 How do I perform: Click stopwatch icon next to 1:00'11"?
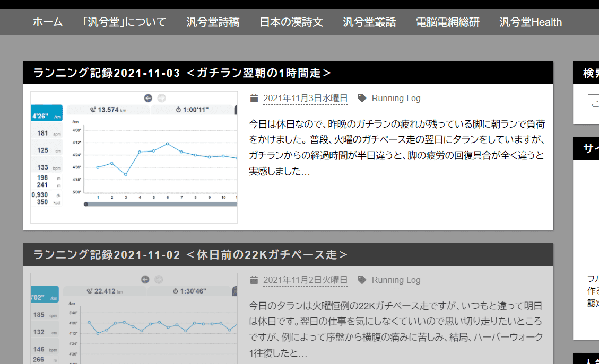point(178,110)
